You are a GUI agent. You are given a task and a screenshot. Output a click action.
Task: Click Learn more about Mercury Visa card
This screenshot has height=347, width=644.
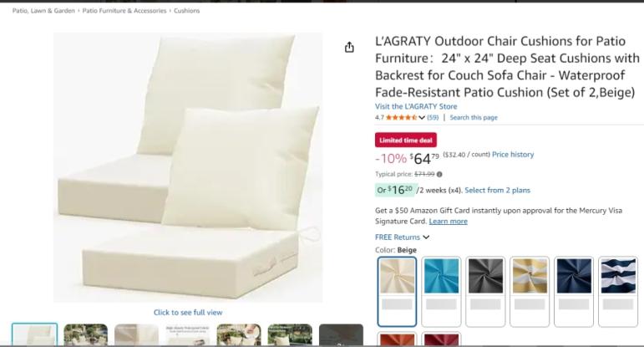point(448,222)
